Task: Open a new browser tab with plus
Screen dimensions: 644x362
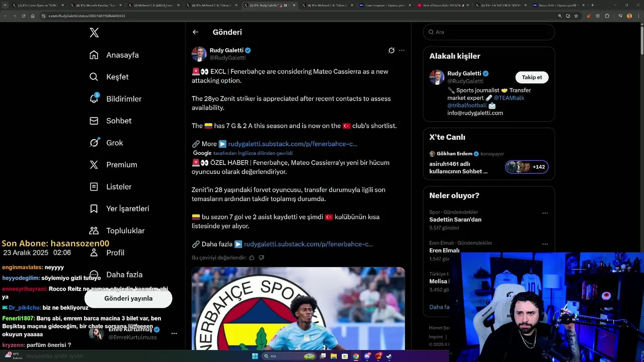Action: 592,5
